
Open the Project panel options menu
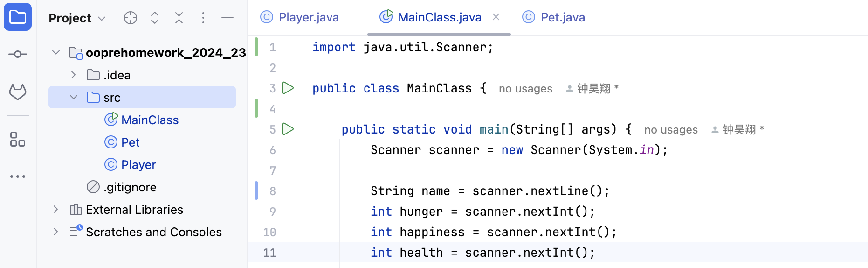coord(203,18)
